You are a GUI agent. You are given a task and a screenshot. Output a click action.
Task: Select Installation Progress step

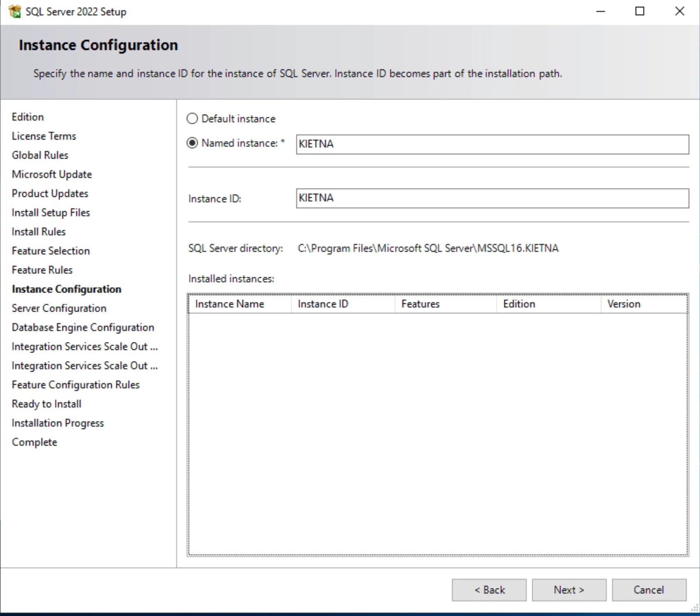pyautogui.click(x=58, y=423)
